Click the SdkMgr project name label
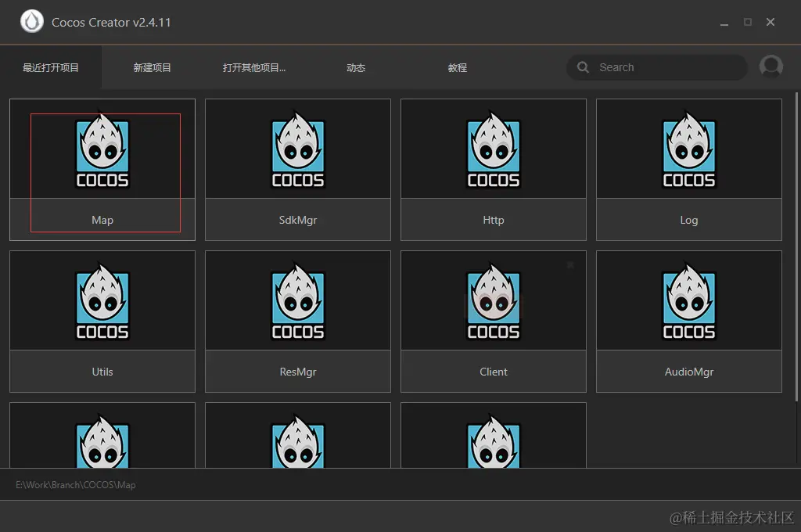The image size is (801, 532). click(298, 221)
